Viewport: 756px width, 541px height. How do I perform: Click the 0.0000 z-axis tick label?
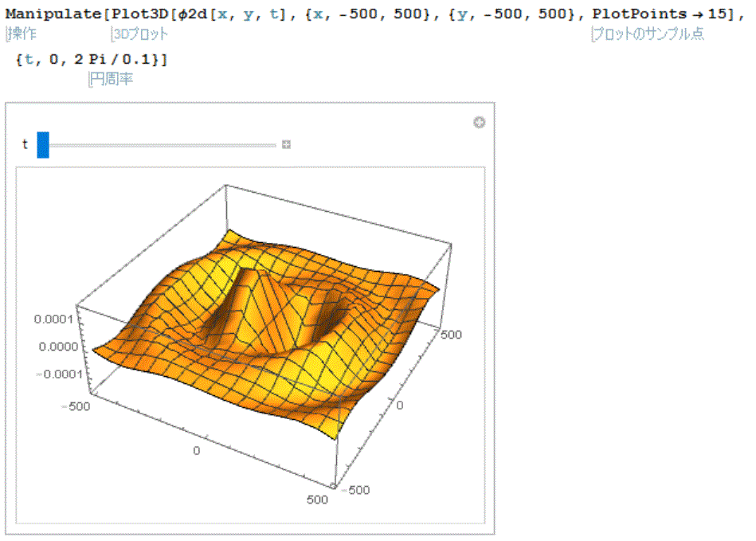58,347
